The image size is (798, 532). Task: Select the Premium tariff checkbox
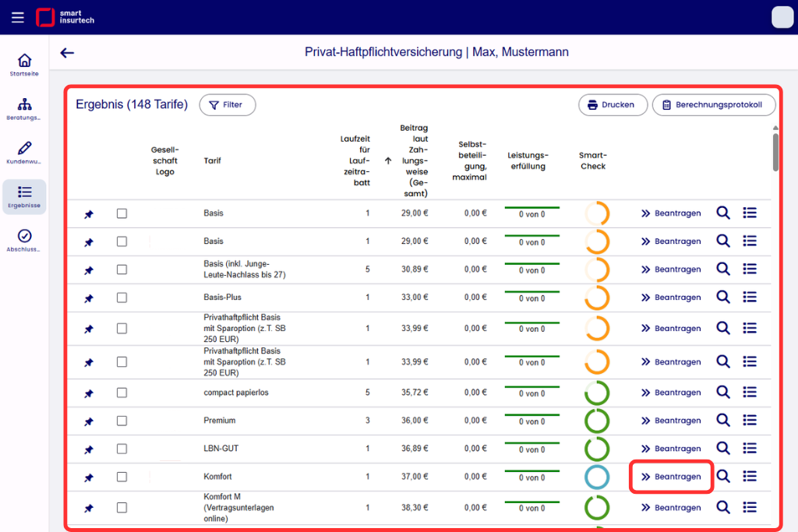(122, 421)
